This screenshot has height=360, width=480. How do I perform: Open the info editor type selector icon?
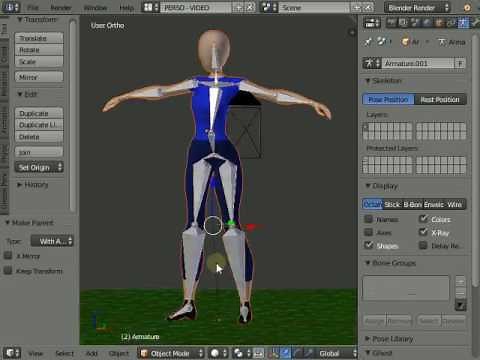(x=11, y=7)
